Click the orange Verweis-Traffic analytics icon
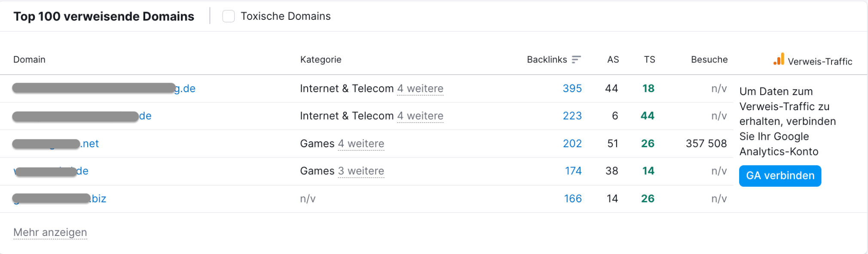This screenshot has height=254, width=868. (779, 60)
